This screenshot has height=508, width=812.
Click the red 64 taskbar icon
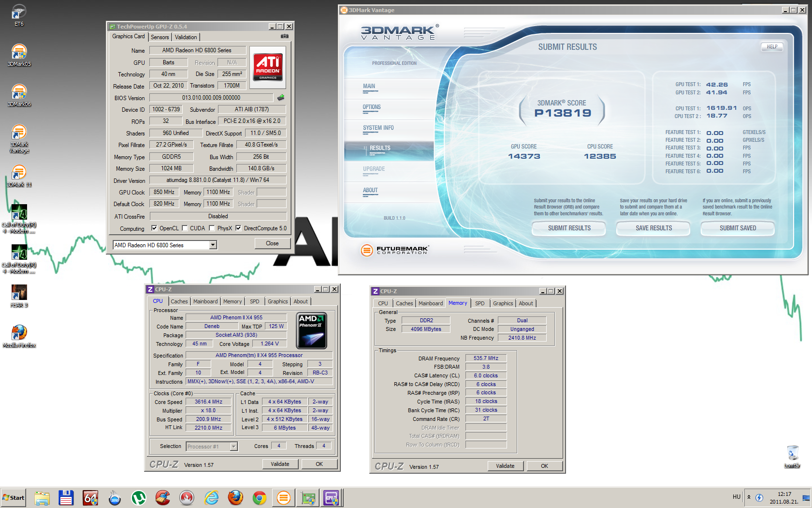(90, 498)
